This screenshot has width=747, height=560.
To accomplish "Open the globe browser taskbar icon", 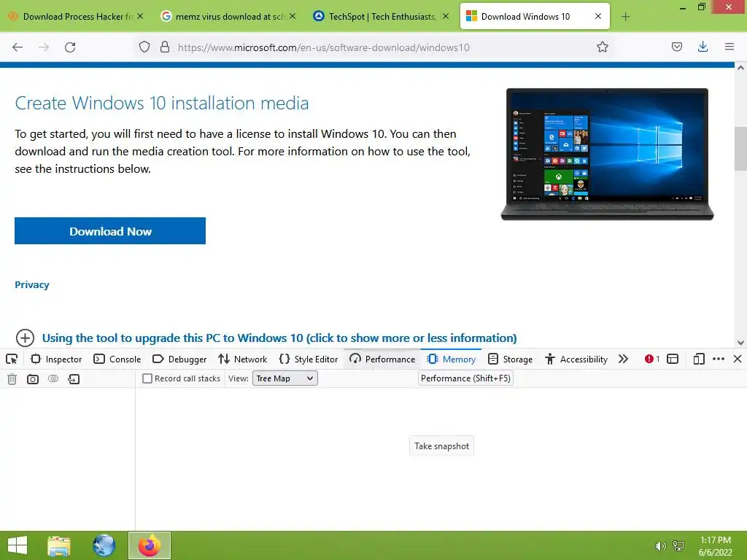I will 104,545.
